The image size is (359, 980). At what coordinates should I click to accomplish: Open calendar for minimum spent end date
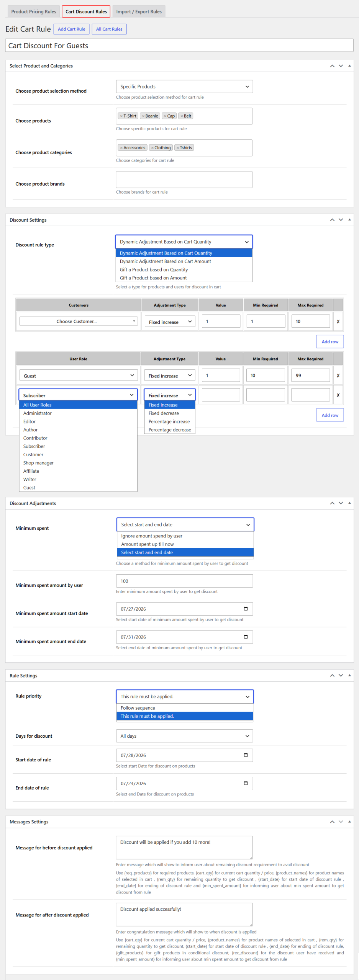coord(246,637)
